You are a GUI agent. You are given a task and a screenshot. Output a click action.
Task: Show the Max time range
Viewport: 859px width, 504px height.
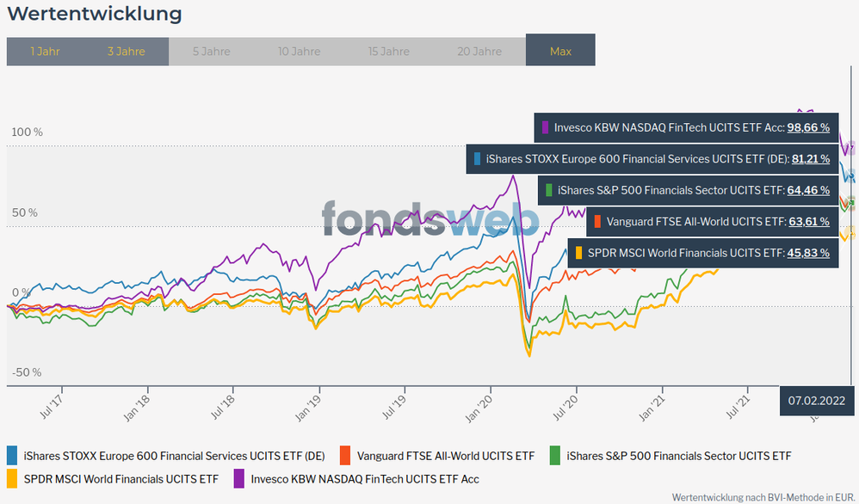(560, 52)
